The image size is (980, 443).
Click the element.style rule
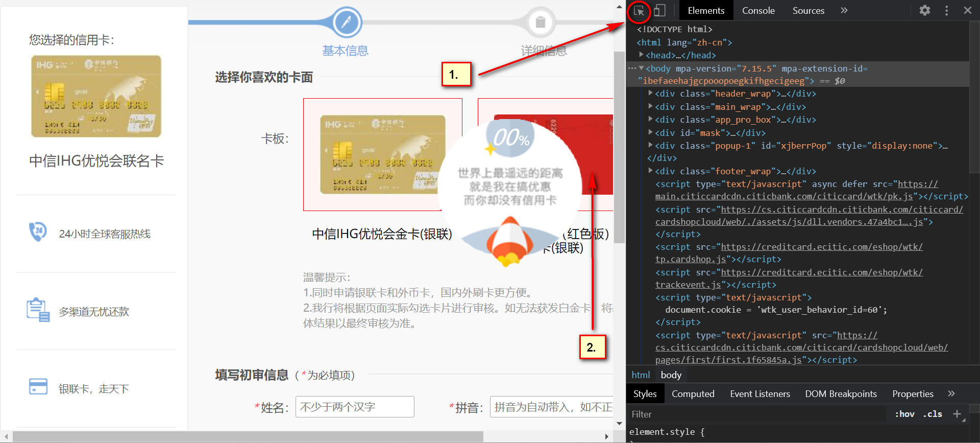click(x=667, y=432)
